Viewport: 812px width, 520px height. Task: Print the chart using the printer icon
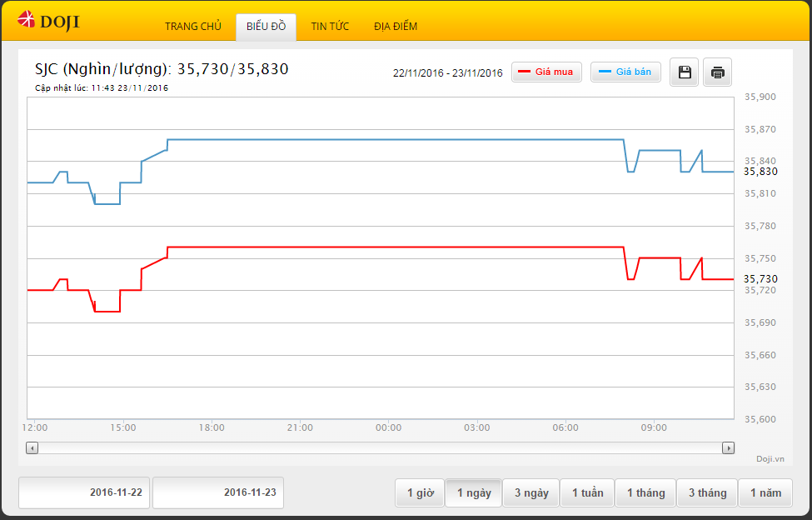[717, 72]
